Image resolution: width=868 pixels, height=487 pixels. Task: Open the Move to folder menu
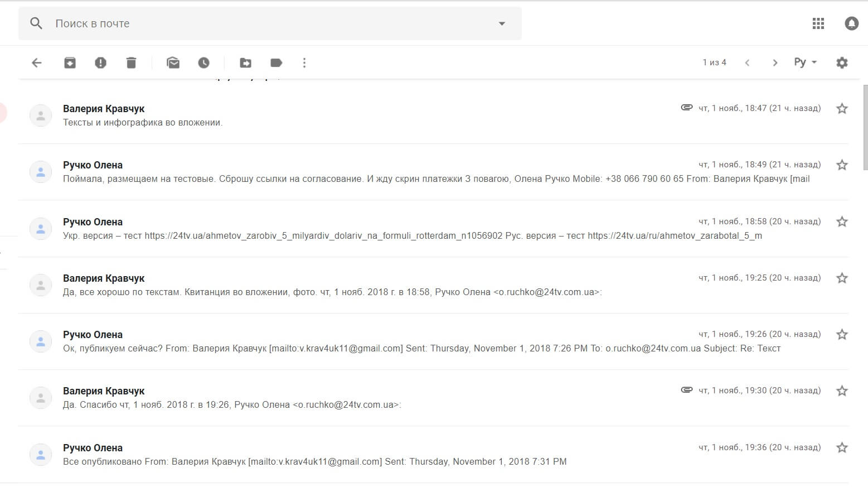[x=245, y=63]
